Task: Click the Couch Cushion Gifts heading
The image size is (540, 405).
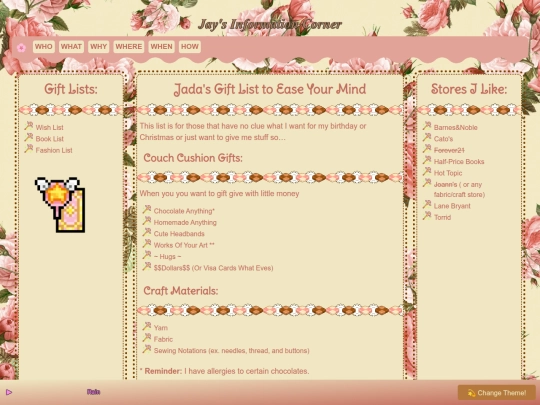Action: click(193, 158)
